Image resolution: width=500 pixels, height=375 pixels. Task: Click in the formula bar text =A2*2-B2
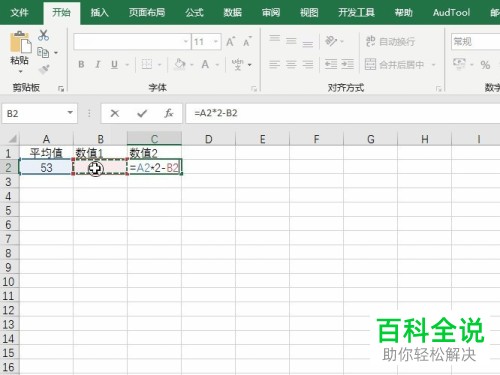(216, 113)
